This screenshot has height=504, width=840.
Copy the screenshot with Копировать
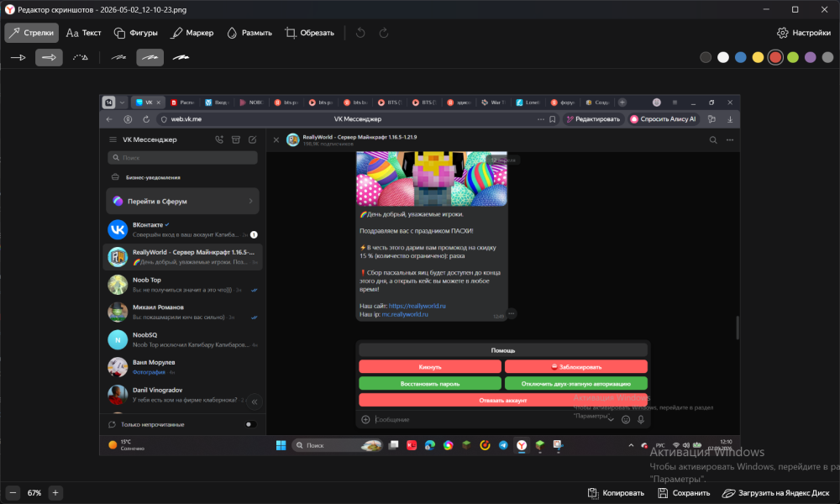point(616,493)
